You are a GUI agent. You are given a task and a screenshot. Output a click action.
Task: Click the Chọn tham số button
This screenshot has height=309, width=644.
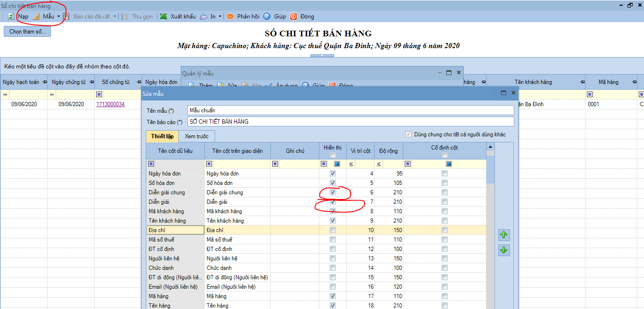pyautogui.click(x=27, y=32)
